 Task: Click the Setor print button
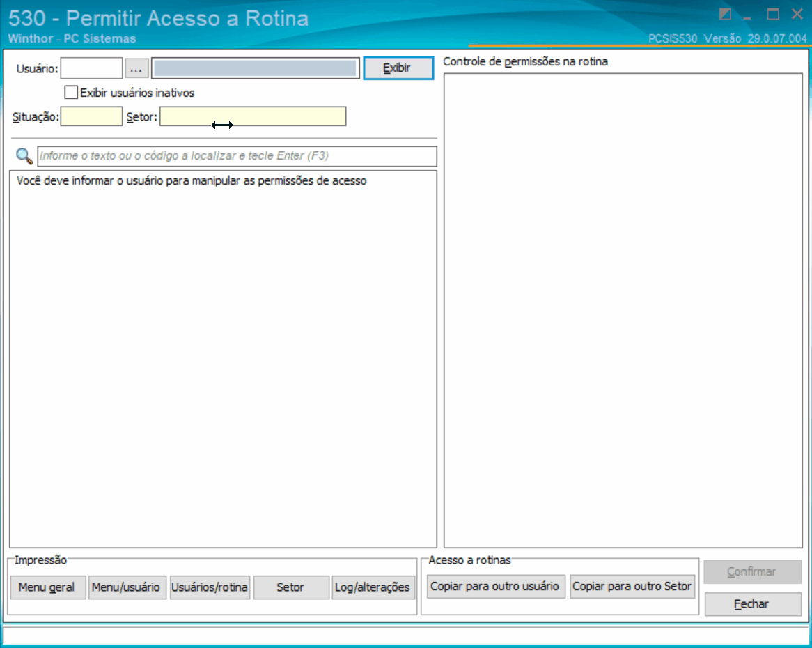[x=291, y=587]
